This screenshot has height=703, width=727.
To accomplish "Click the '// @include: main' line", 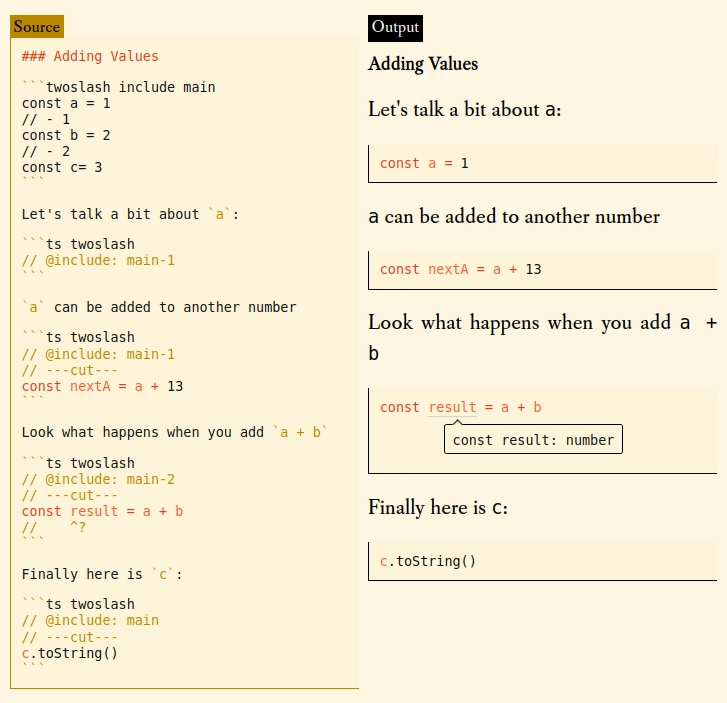I will tap(90, 620).
